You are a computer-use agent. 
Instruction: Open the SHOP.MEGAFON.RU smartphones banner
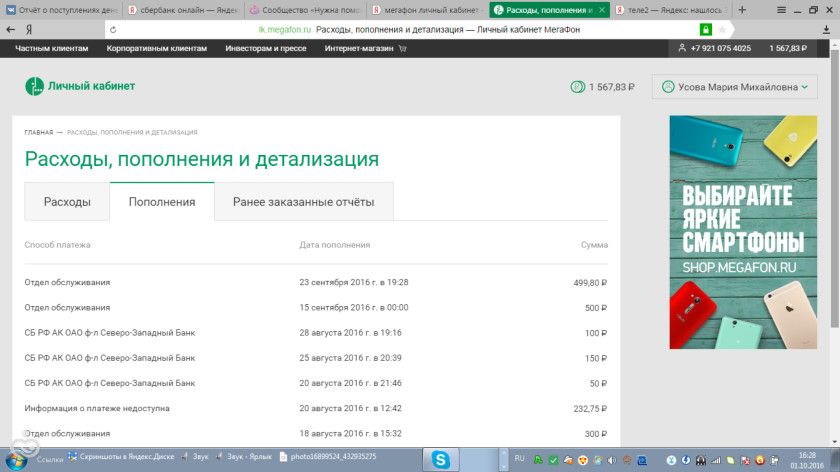(743, 232)
